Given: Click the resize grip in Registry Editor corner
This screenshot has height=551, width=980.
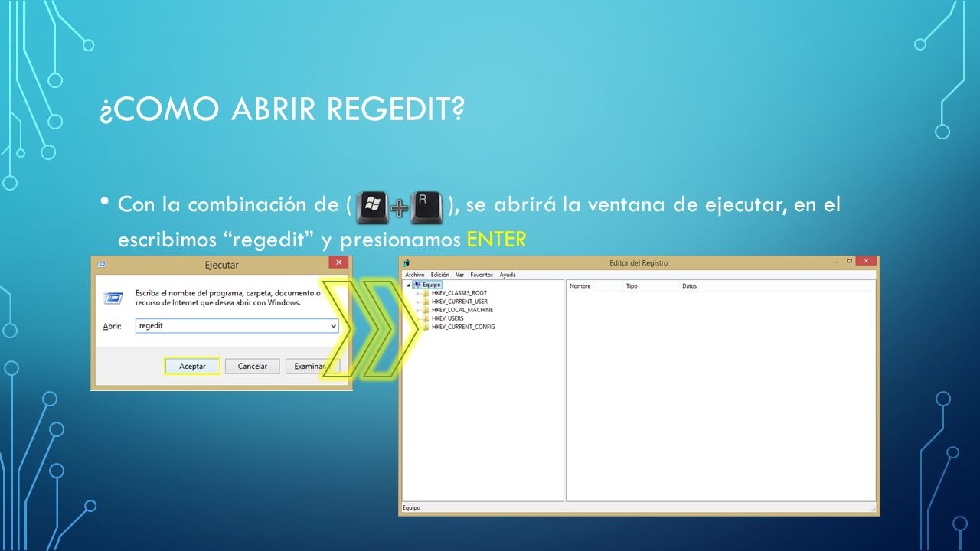Looking at the screenshot, I should pos(873,508).
